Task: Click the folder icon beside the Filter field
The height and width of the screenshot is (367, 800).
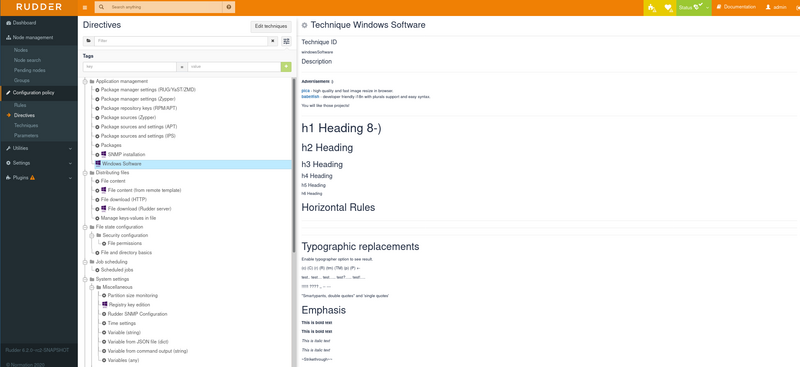Action: pos(88,41)
